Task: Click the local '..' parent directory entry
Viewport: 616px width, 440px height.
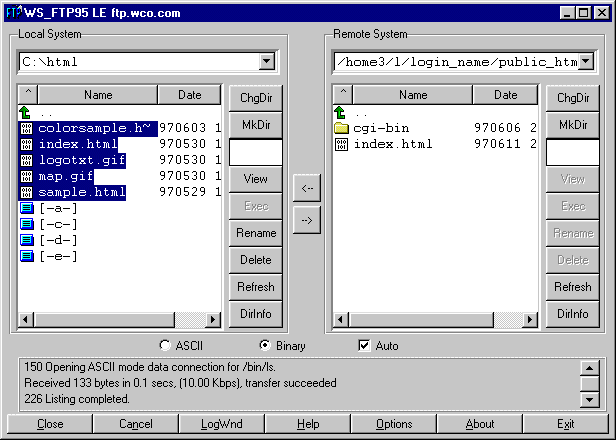Action: (x=46, y=115)
